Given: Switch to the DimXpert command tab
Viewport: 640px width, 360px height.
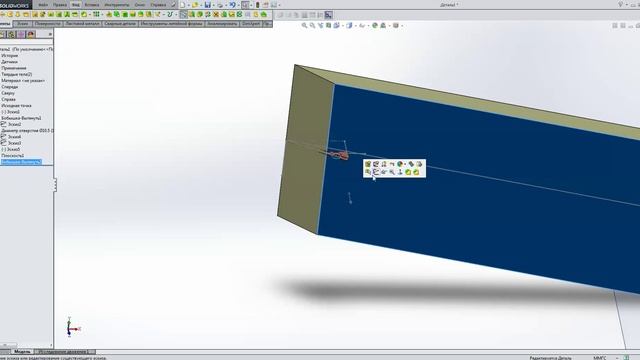Looking at the screenshot, I should (x=251, y=24).
